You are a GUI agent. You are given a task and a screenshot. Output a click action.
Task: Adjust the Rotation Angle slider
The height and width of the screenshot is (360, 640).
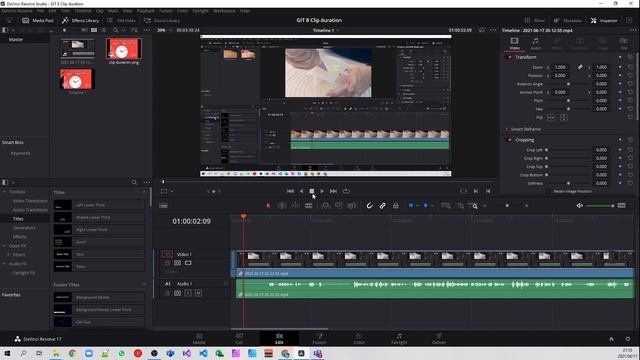click(x=568, y=84)
